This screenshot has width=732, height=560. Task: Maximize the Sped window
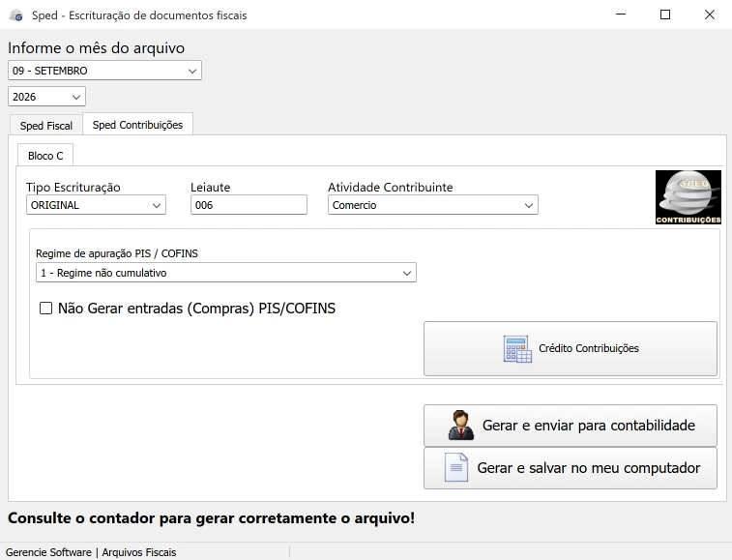pyautogui.click(x=665, y=15)
